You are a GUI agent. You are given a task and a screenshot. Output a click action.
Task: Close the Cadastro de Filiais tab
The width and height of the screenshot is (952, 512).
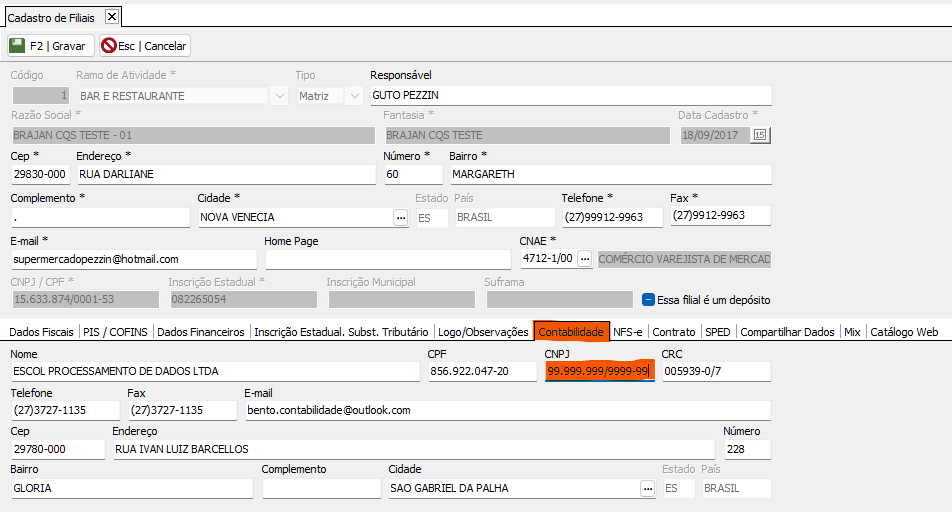click(112, 16)
